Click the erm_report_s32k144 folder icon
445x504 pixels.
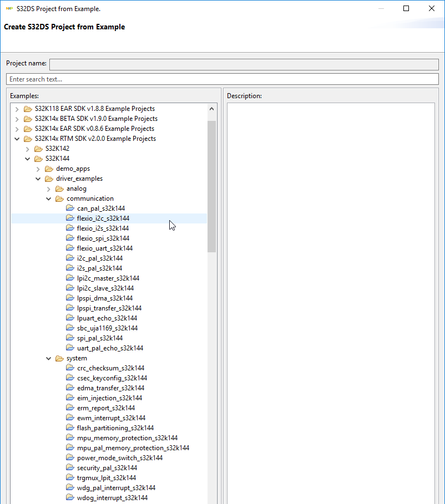click(70, 408)
